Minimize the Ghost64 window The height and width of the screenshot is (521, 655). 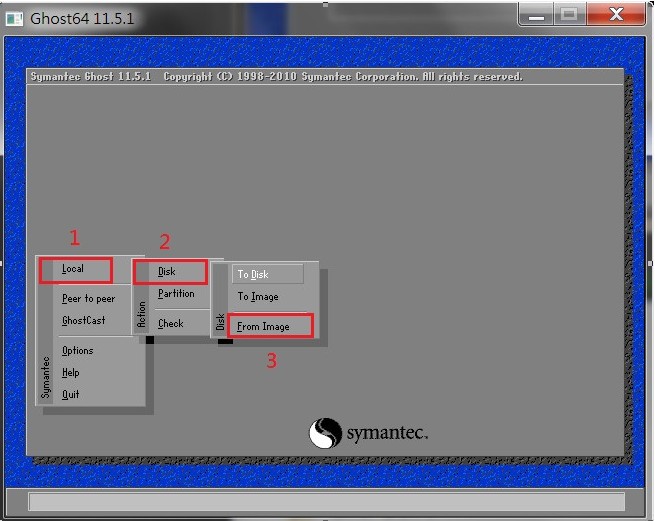536,15
